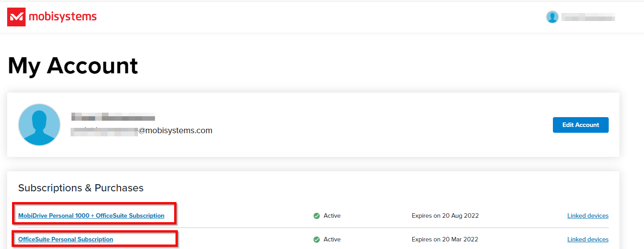Open OfficeSuite Personal Subscription link
The height and width of the screenshot is (249, 644).
click(66, 239)
